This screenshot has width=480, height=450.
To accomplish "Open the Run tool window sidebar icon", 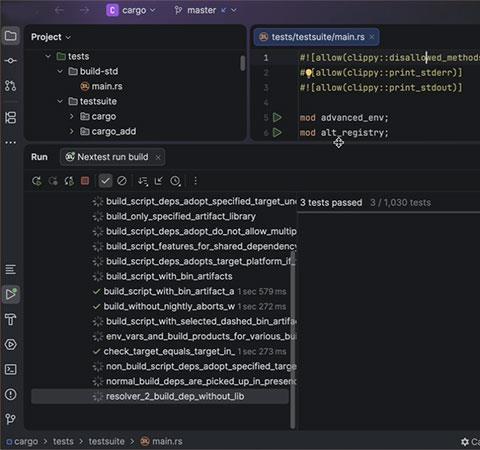I will [x=10, y=294].
